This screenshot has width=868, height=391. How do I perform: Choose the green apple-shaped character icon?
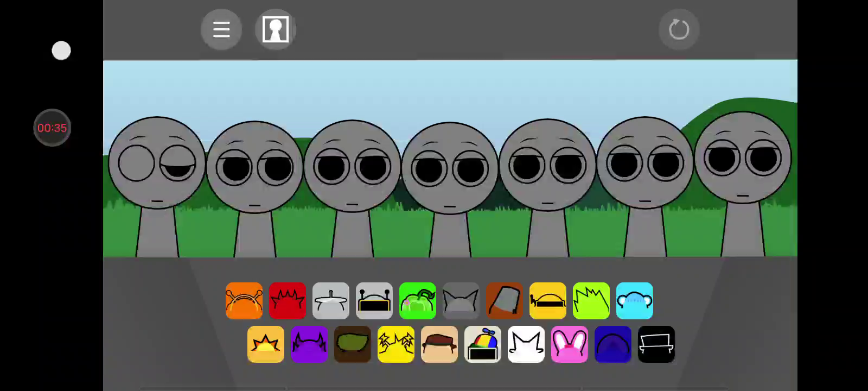pos(418,301)
